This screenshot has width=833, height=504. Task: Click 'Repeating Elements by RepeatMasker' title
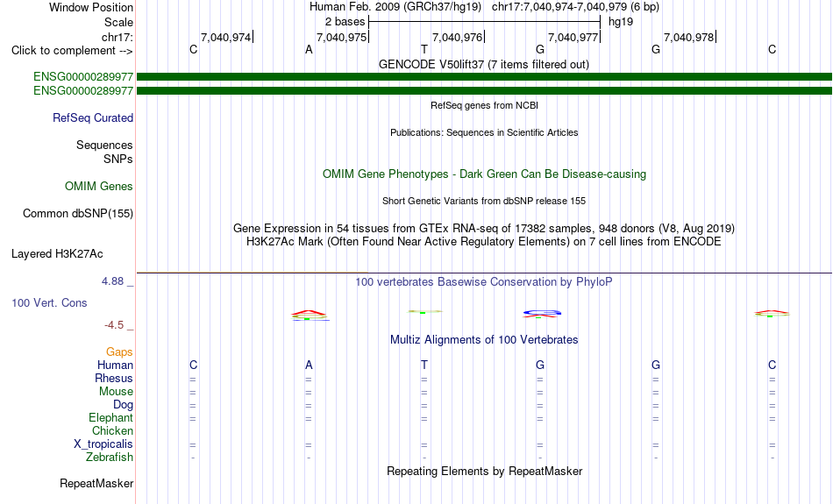tap(485, 472)
